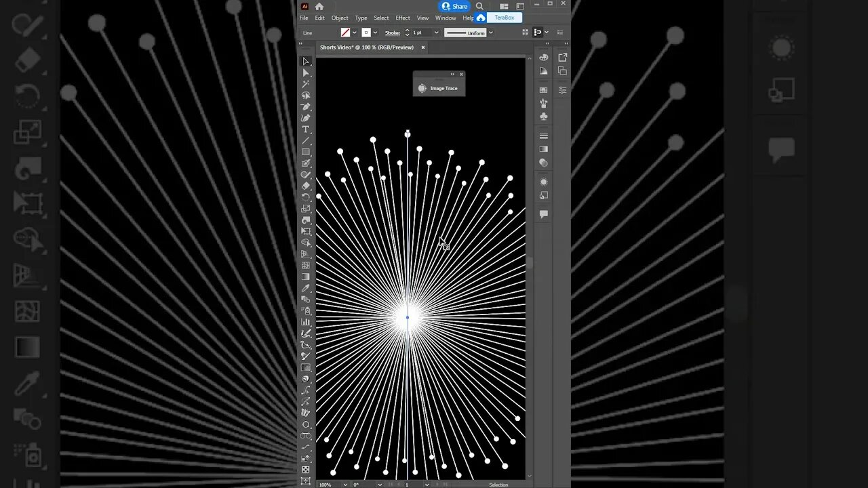Open the stroke weight dropdown

[436, 33]
